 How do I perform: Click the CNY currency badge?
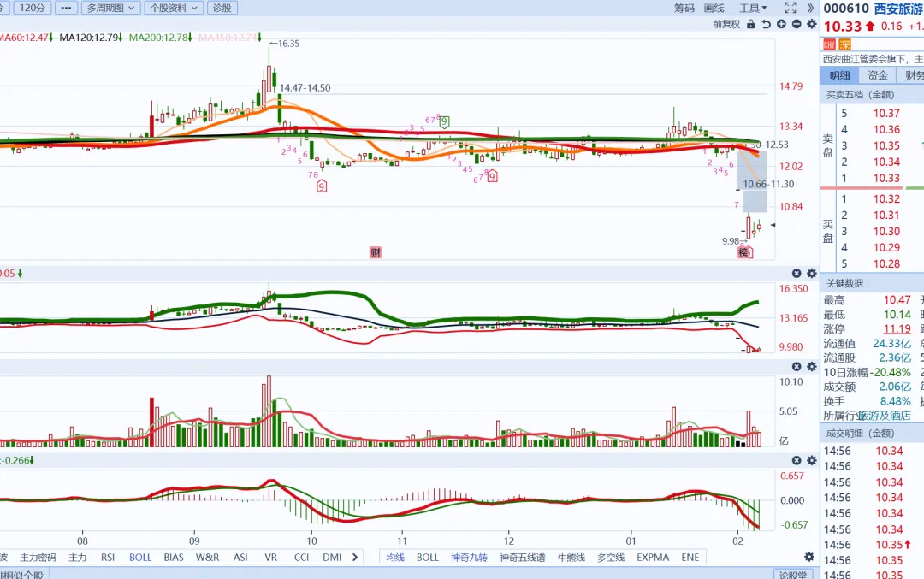pyautogui.click(x=830, y=44)
